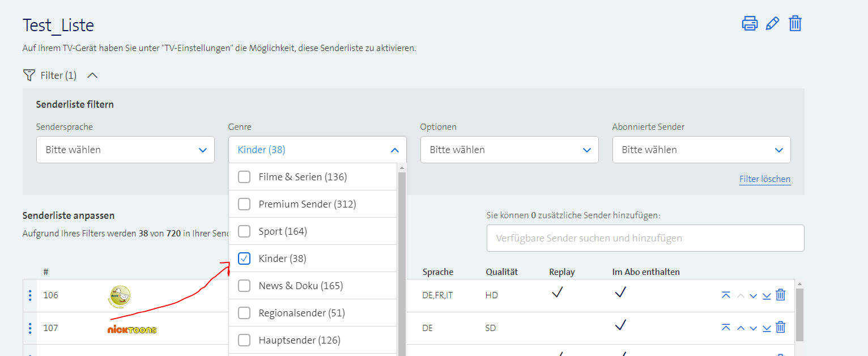Click the print icon for Test_Liste
868x356 pixels.
tap(750, 24)
